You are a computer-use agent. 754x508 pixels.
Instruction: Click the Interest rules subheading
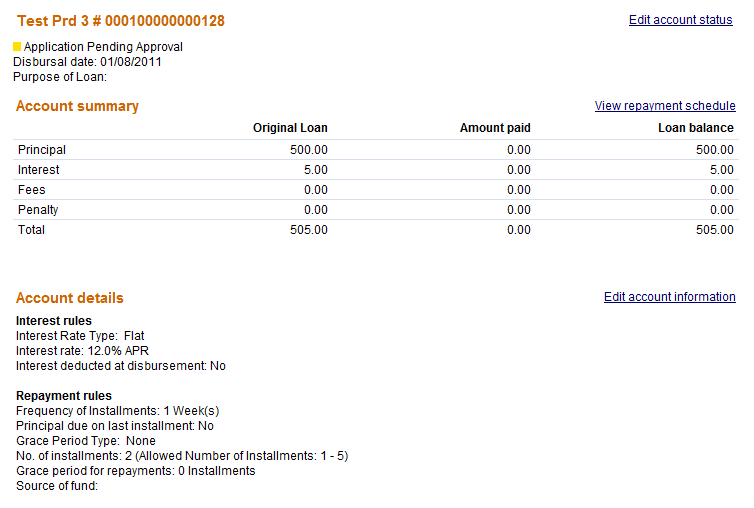54,321
